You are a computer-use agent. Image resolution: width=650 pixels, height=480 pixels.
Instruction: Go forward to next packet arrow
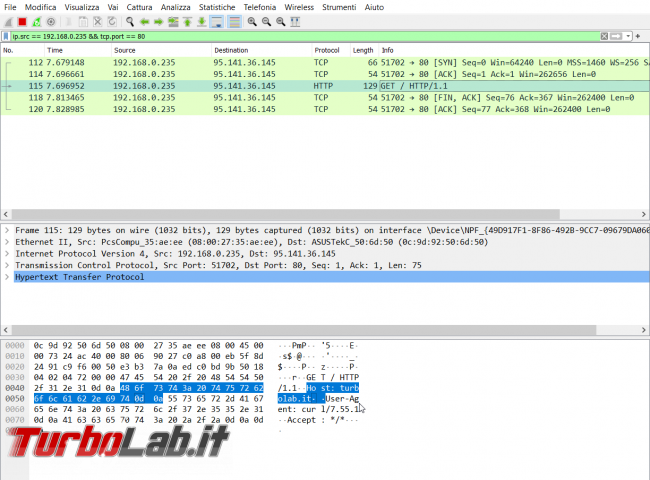click(159, 22)
